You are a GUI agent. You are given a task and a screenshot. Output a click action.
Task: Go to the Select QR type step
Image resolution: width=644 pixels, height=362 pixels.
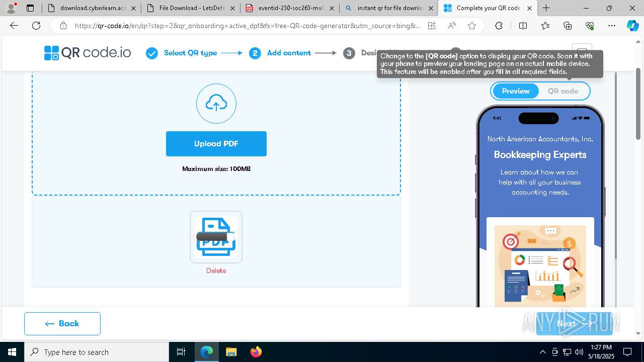point(182,53)
